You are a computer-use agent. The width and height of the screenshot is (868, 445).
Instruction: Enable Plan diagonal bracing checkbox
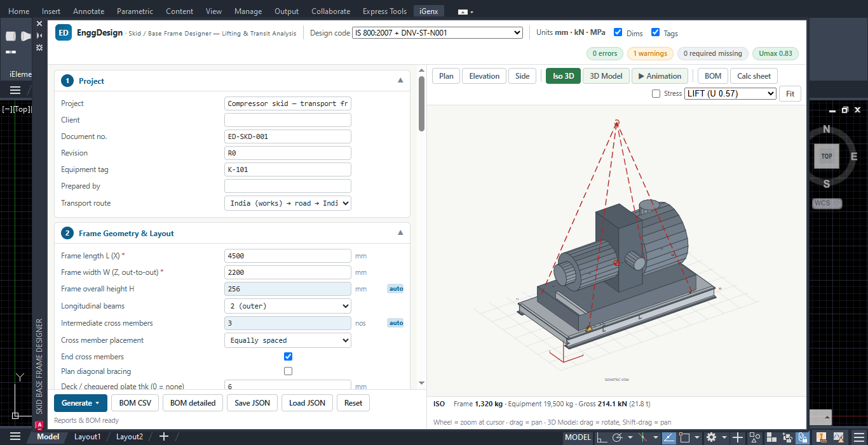[288, 371]
